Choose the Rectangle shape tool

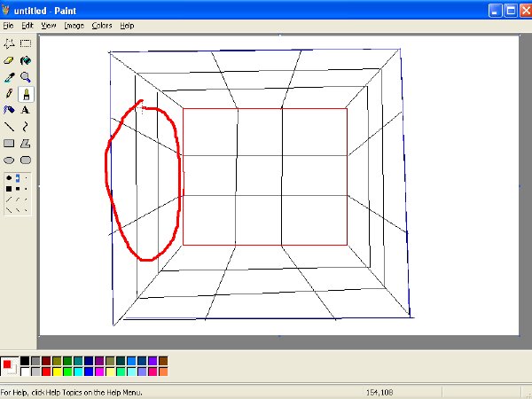9,144
